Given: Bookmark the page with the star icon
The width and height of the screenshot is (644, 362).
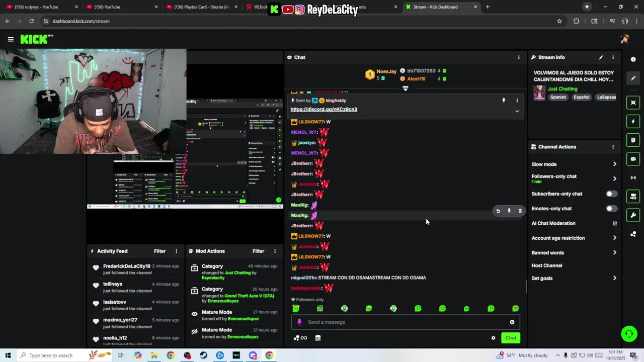Looking at the screenshot, I should point(559,21).
